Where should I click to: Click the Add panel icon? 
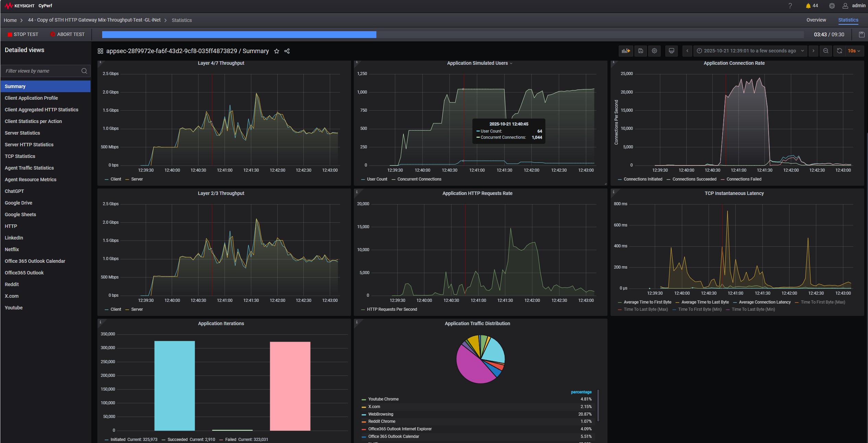click(626, 51)
